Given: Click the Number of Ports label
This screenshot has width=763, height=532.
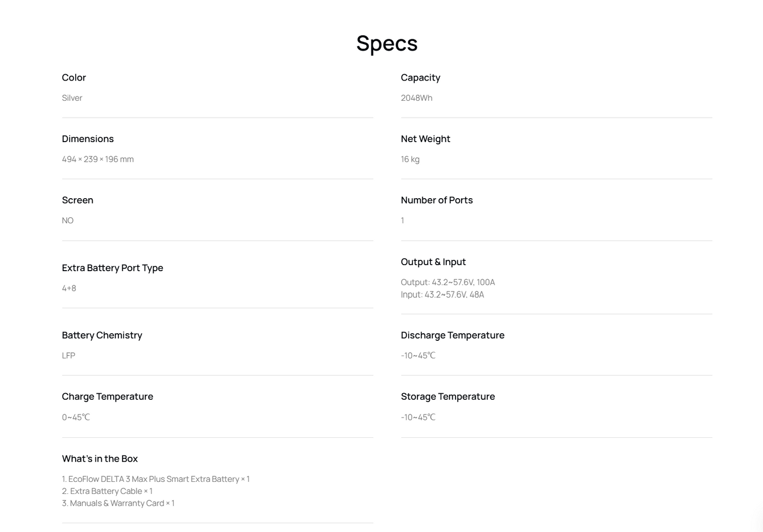Looking at the screenshot, I should point(437,200).
